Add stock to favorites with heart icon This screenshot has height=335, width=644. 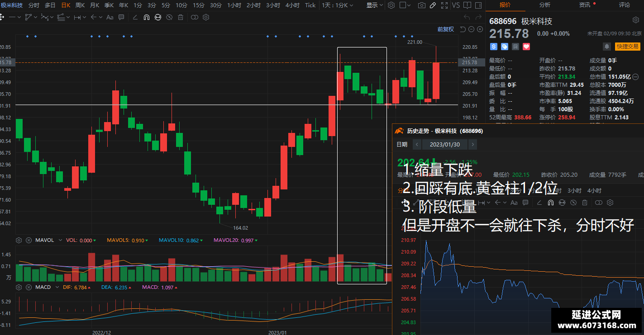[526, 47]
